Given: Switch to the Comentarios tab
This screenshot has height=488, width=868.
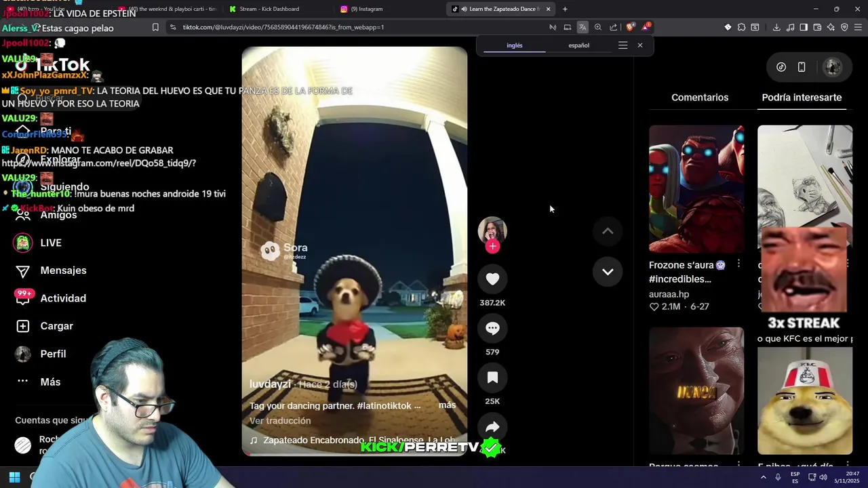Looking at the screenshot, I should pos(700,97).
